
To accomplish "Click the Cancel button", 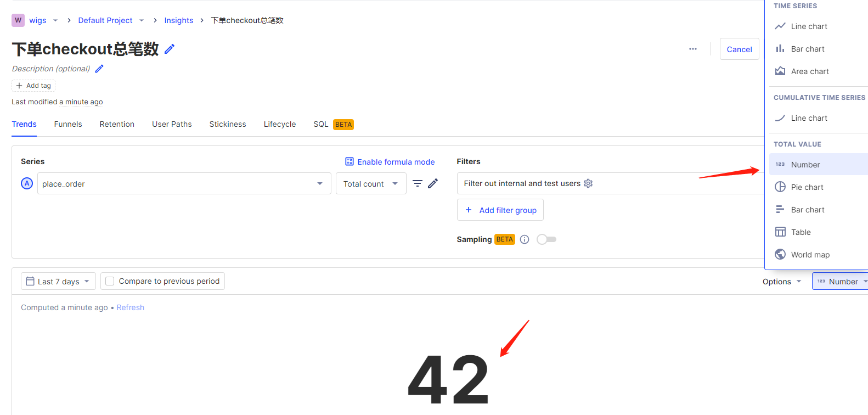I will [739, 49].
